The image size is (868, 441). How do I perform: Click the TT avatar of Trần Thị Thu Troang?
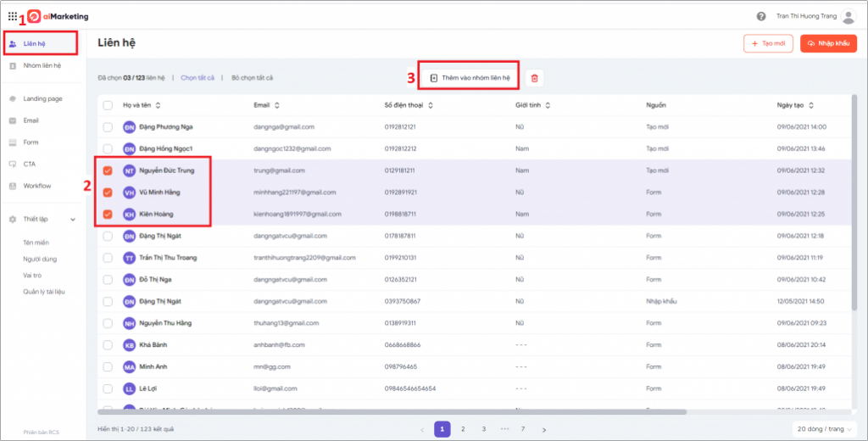click(x=129, y=258)
